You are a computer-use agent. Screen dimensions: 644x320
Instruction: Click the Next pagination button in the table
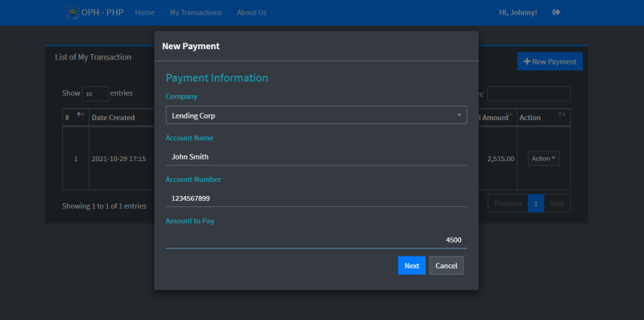557,203
